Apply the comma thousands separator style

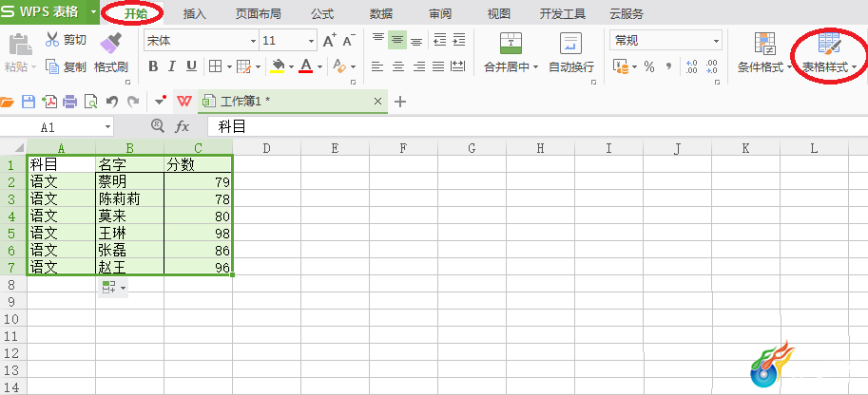[668, 66]
